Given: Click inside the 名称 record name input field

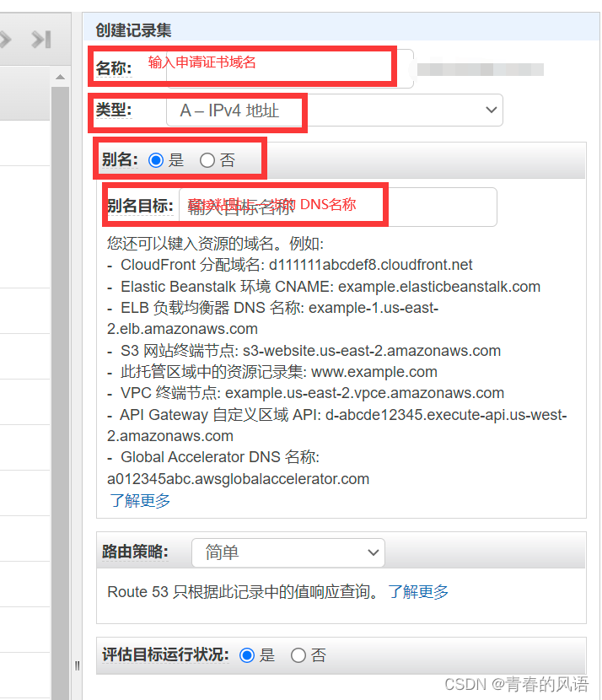Looking at the screenshot, I should click(x=290, y=68).
